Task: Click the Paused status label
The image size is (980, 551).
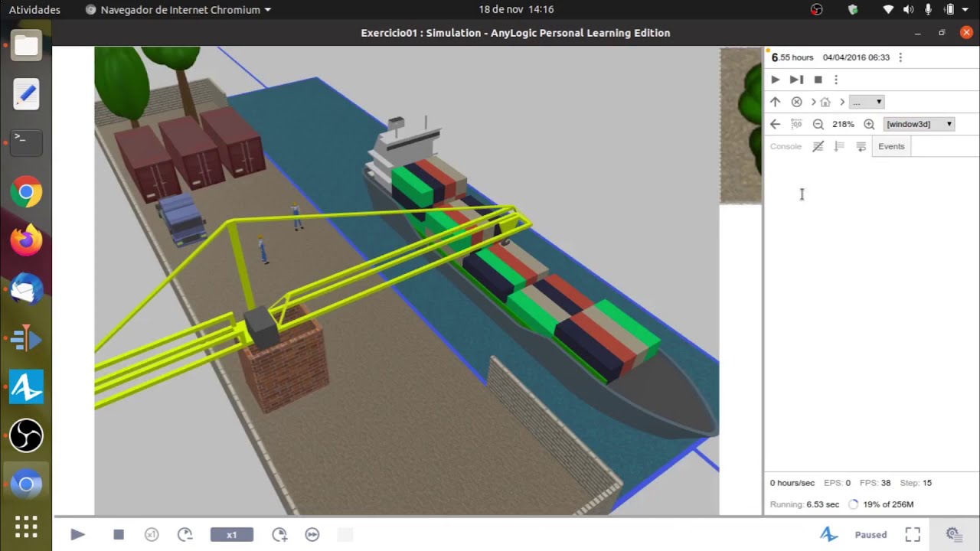Action: [871, 535]
